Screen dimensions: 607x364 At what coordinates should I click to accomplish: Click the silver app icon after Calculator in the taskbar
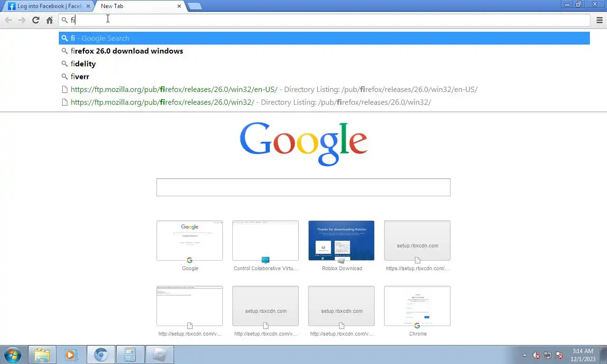pos(159,355)
